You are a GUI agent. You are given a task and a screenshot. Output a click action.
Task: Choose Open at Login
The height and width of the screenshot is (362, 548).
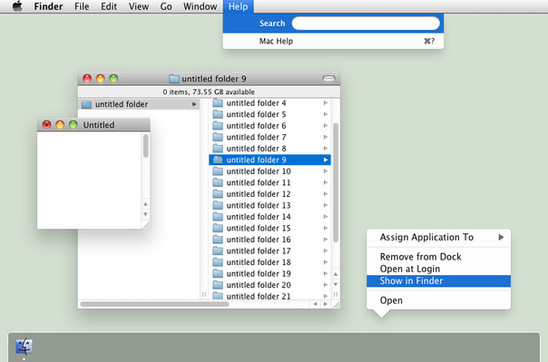coord(439,269)
